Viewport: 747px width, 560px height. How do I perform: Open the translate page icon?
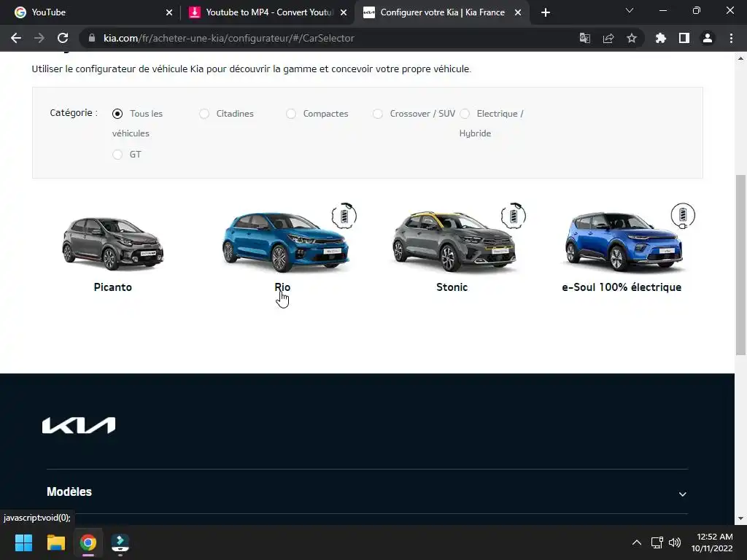point(584,38)
